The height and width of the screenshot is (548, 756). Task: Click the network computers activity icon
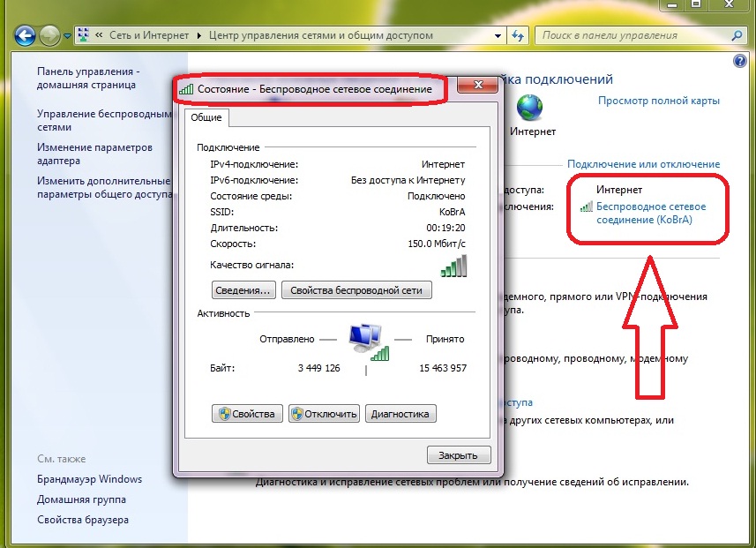pos(366,340)
